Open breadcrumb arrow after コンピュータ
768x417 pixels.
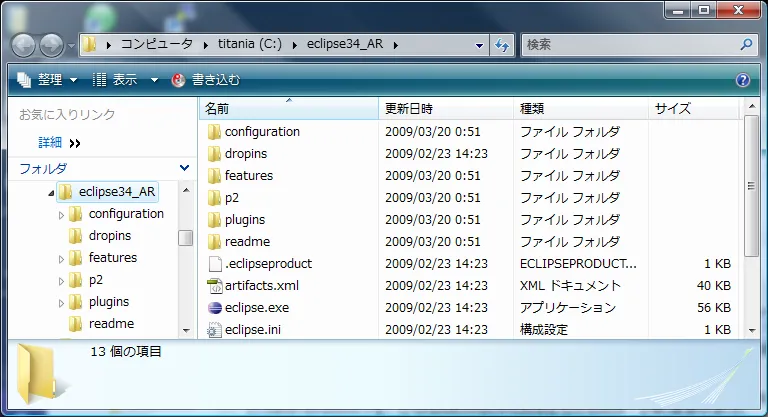206,45
